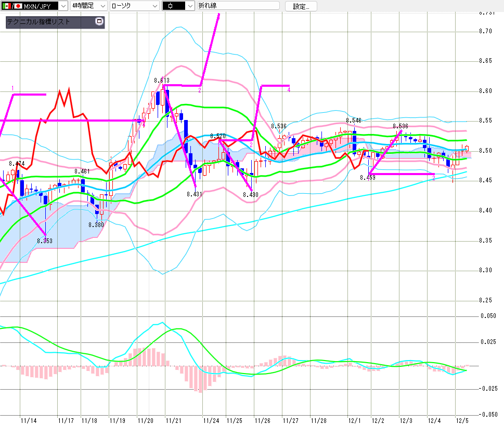
Task: Expand the ローソク chart type dropdown
Action: point(154,6)
